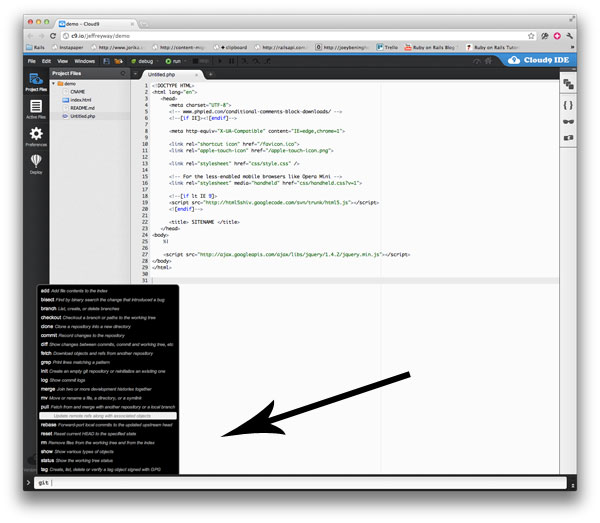Bookmark page with the star icon
This screenshot has width=600, height=523.
click(531, 36)
